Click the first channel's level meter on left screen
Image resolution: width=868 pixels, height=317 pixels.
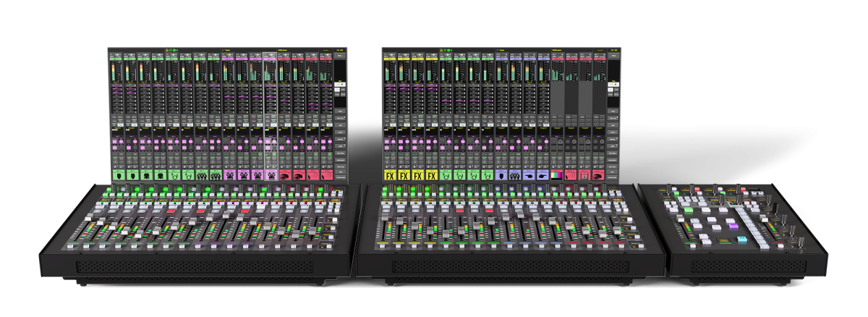(114, 71)
